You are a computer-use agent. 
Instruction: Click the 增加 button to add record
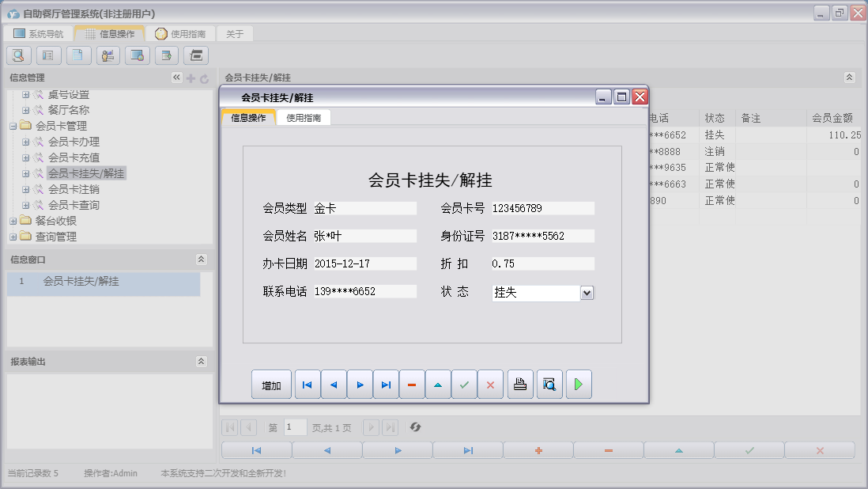coord(270,384)
